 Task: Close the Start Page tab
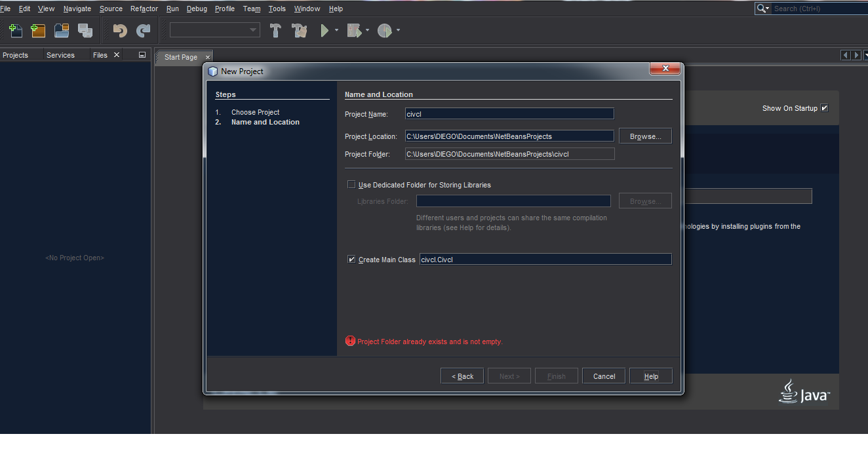point(207,57)
